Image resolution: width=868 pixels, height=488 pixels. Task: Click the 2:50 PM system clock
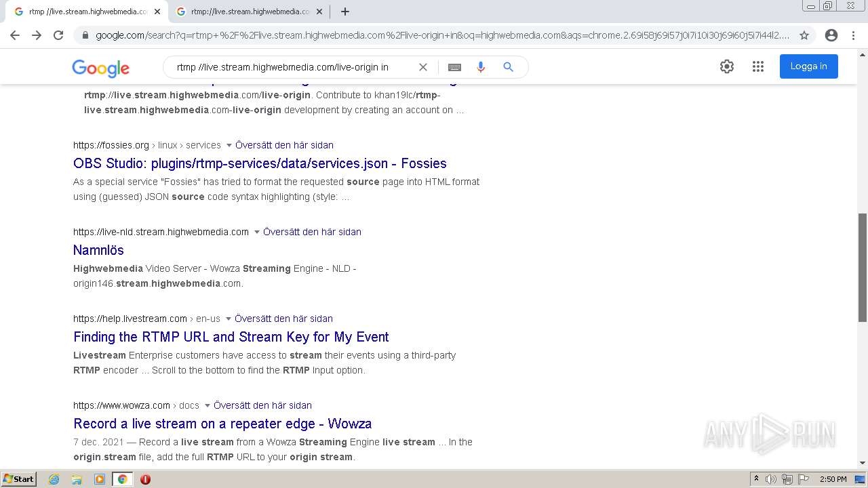click(x=833, y=479)
